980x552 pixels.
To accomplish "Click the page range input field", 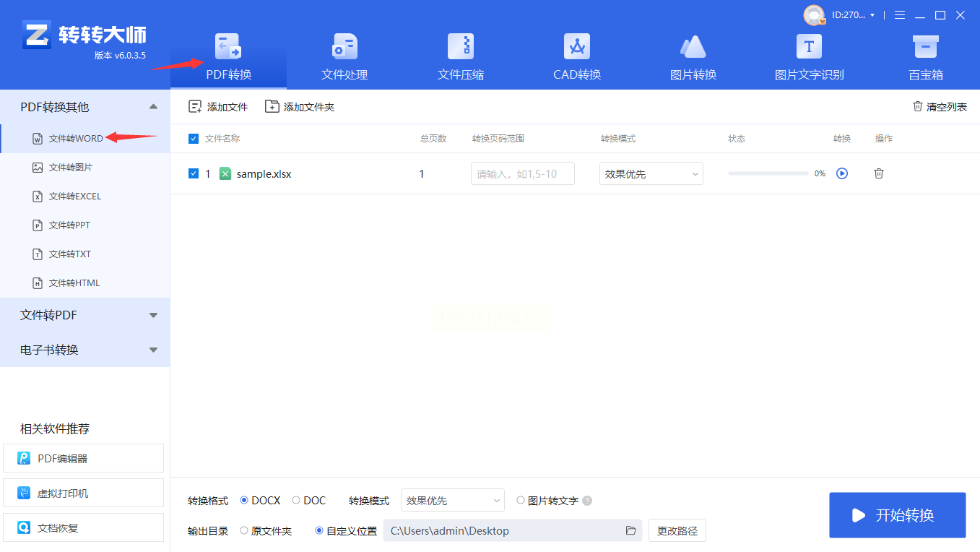I will point(522,173).
